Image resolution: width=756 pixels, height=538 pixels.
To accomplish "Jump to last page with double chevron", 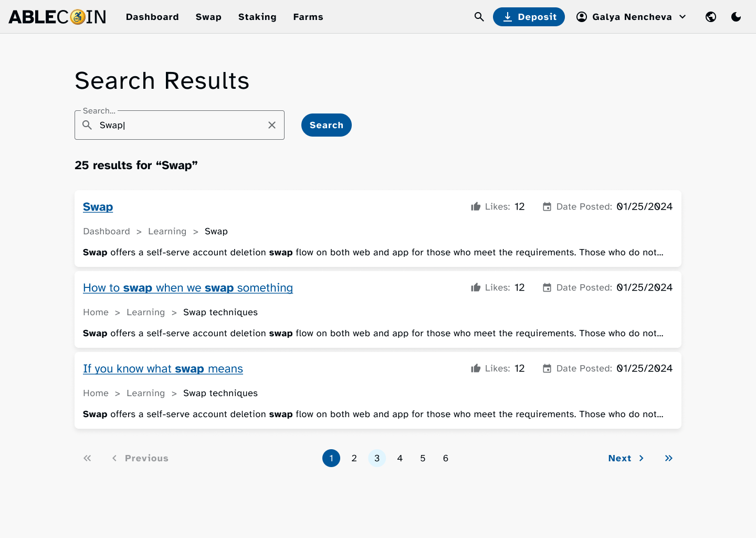I will (x=668, y=458).
